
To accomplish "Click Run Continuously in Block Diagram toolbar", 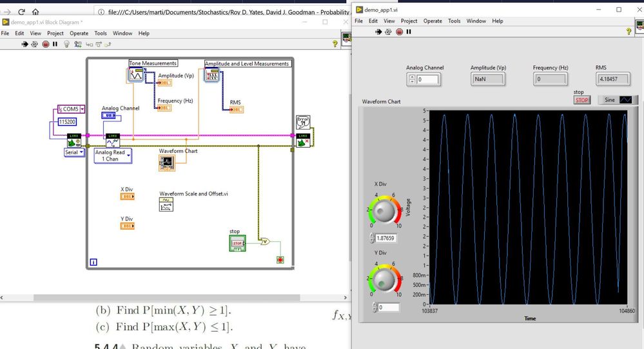I will click(35, 44).
